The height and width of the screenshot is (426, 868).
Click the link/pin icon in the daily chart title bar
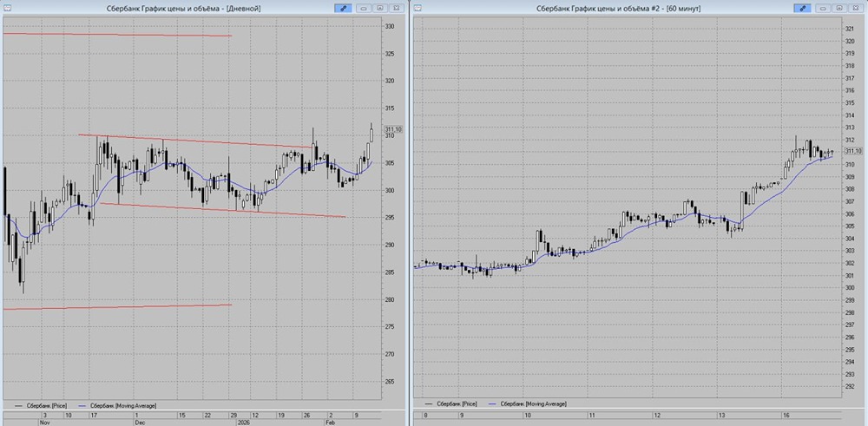coord(343,9)
